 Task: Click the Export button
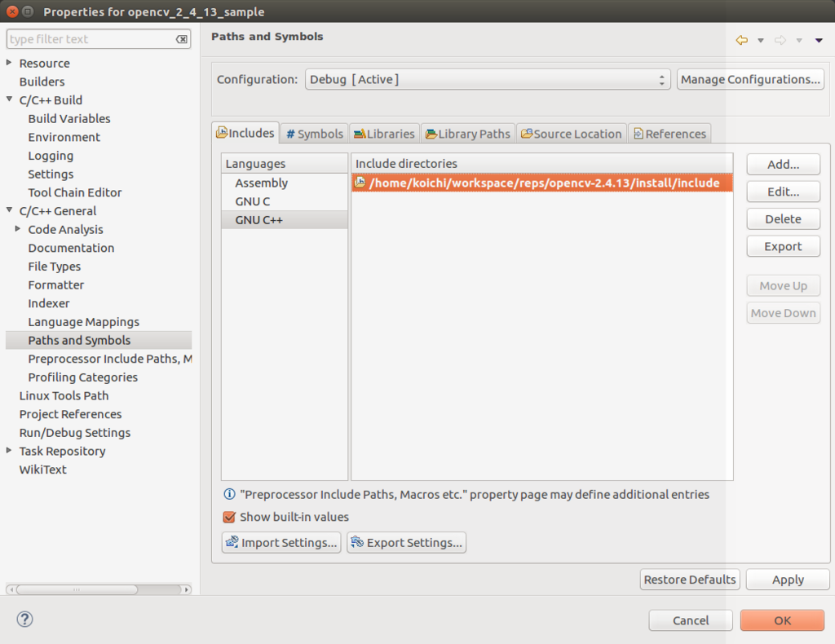[783, 246]
